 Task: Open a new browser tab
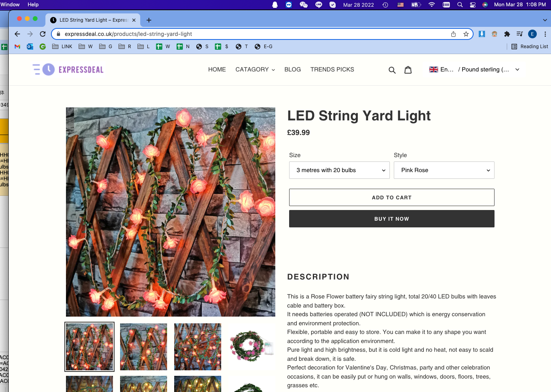click(149, 20)
